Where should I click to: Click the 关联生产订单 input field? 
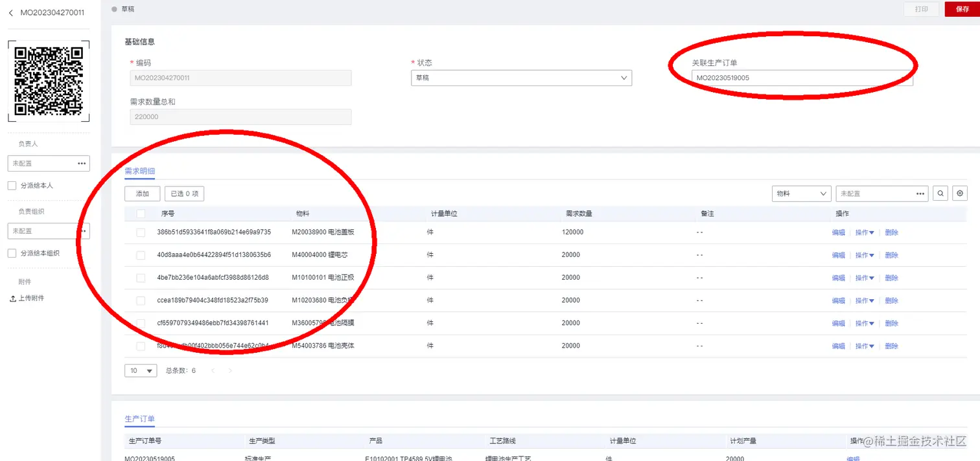[802, 78]
